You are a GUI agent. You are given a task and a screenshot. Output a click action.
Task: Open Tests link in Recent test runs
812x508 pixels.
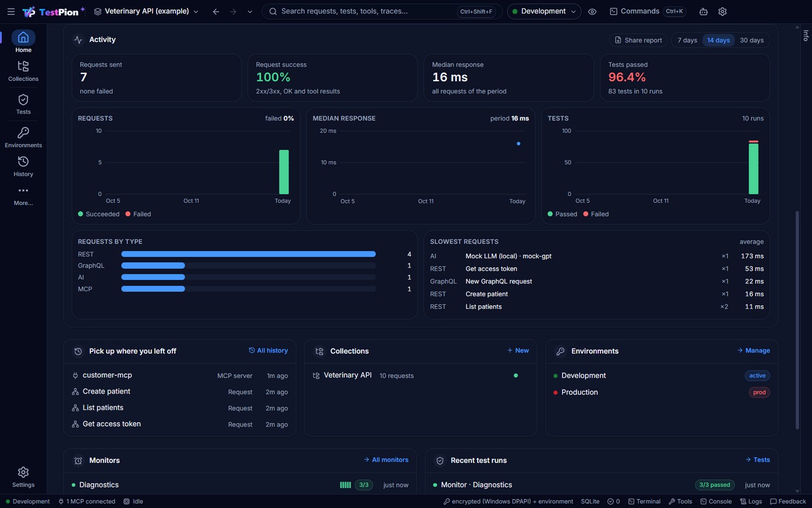(757, 460)
